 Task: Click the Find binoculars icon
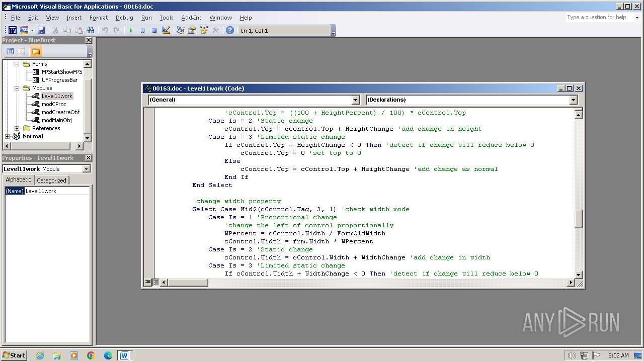coord(91,31)
